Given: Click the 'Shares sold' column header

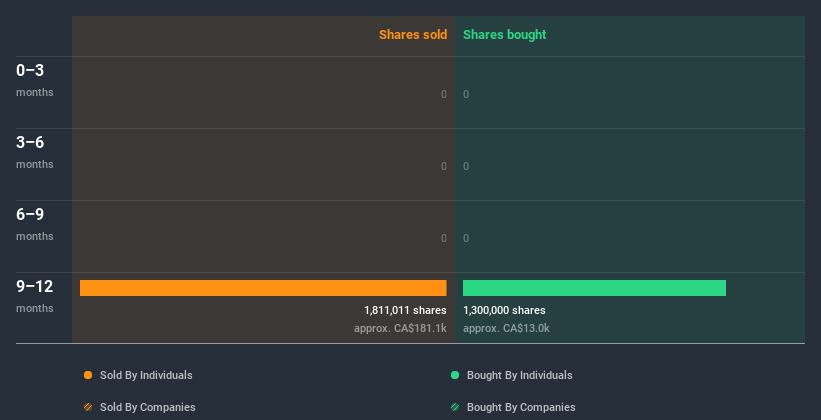Looking at the screenshot, I should [413, 35].
